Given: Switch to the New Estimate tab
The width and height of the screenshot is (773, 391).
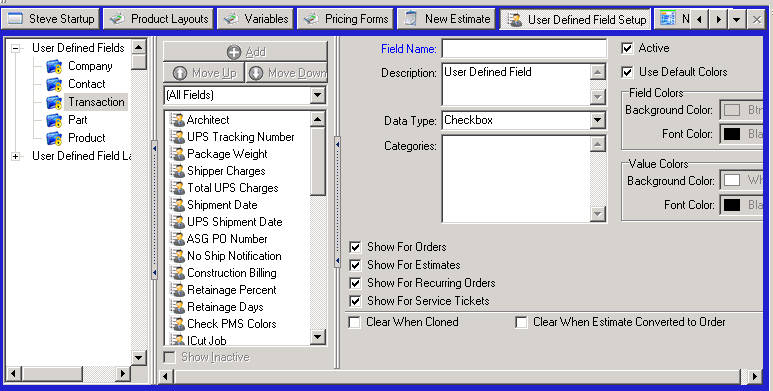Looking at the screenshot, I should (446, 19).
